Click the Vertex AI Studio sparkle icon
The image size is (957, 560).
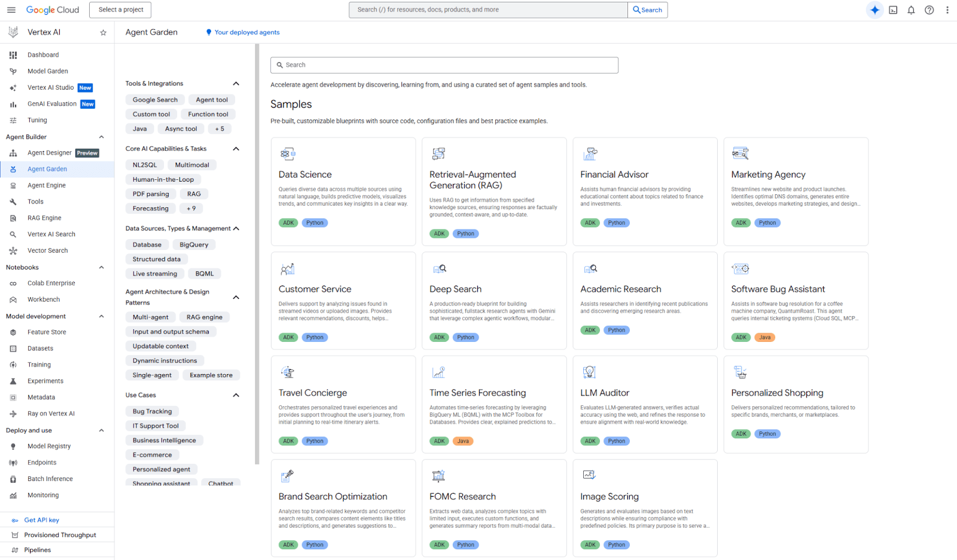pos(13,88)
